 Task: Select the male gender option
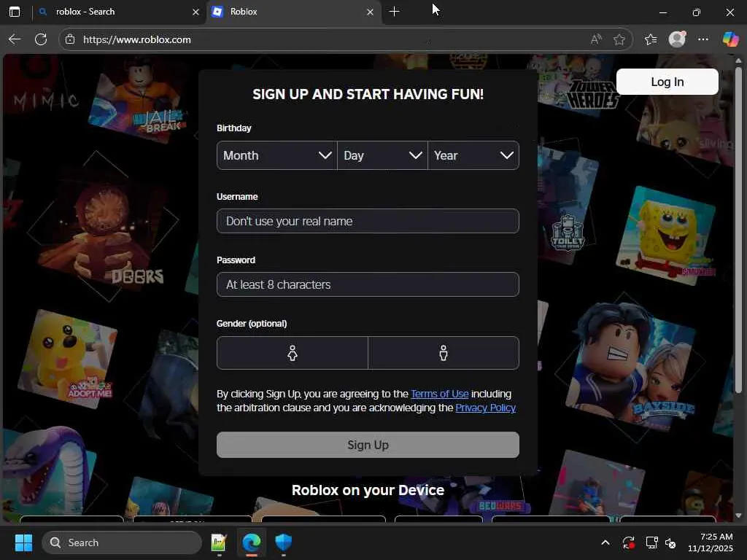point(444,353)
